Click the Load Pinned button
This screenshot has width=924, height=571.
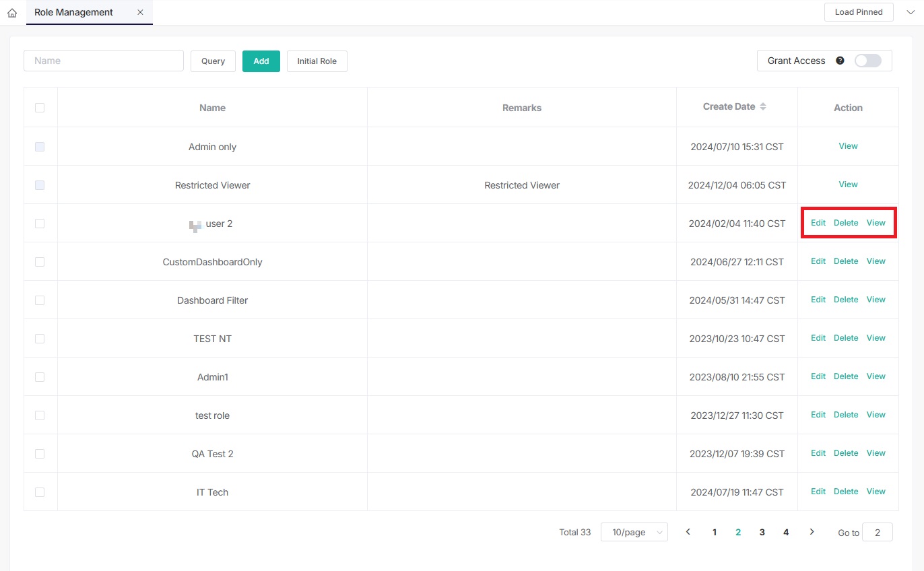858,12
